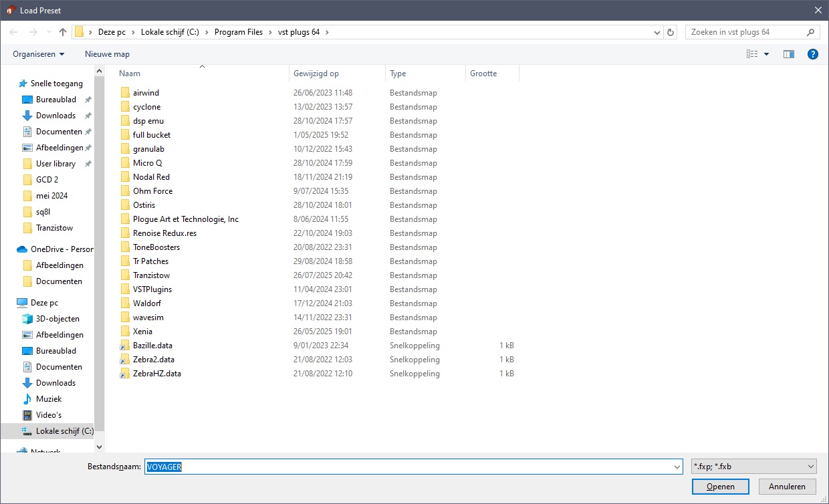
Task: Open Muziek icon in sidebar
Action: pos(27,399)
